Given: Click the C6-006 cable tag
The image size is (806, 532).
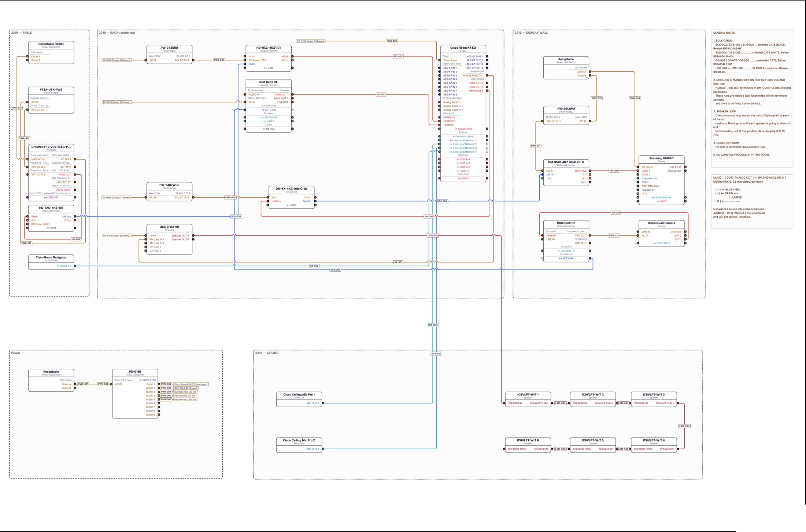Looking at the screenshot, I should [314, 266].
